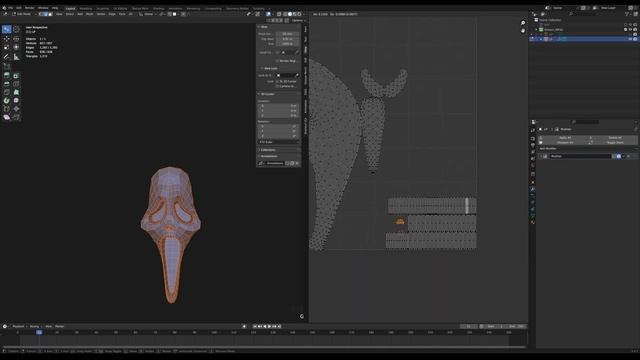Select the Shrink/Fatten tool
The image size is (640, 360).
[16, 109]
